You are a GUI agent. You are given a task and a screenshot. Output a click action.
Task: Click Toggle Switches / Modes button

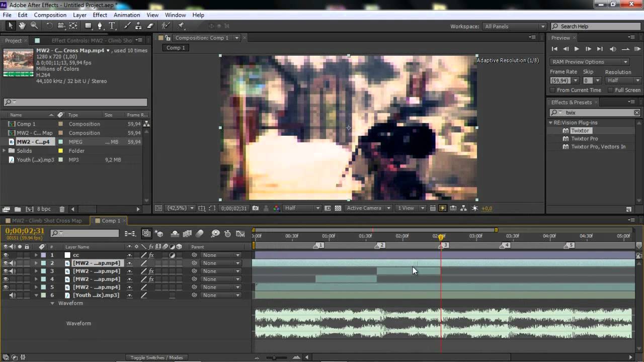click(x=156, y=357)
